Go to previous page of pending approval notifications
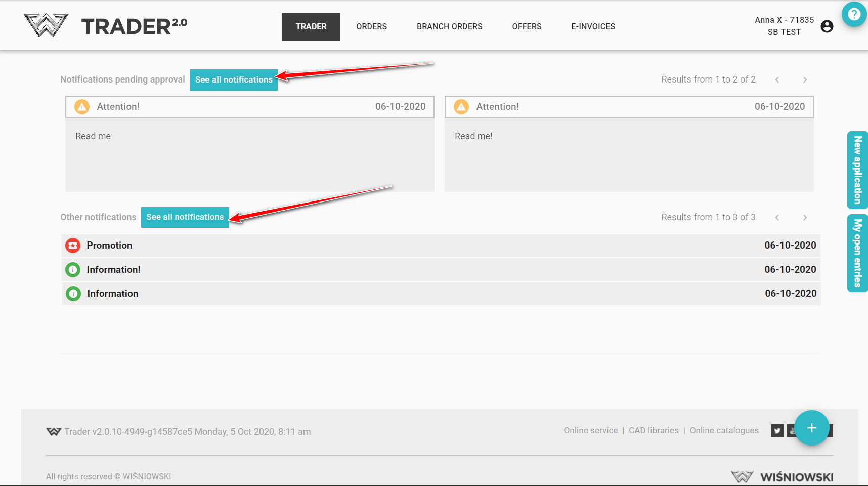This screenshot has width=868, height=486. tap(777, 80)
